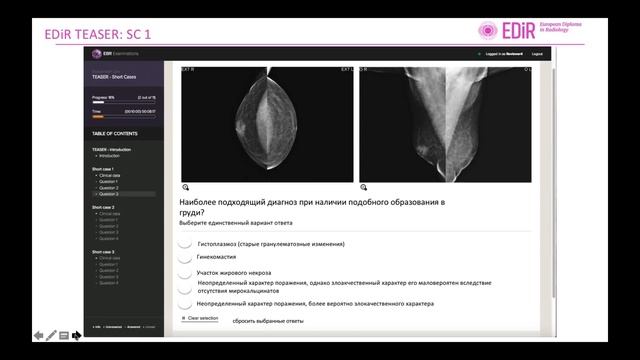Image resolution: width=640 pixels, height=360 pixels.
Task: Click the previous slide arrow icon
Action: pyautogui.click(x=38, y=336)
